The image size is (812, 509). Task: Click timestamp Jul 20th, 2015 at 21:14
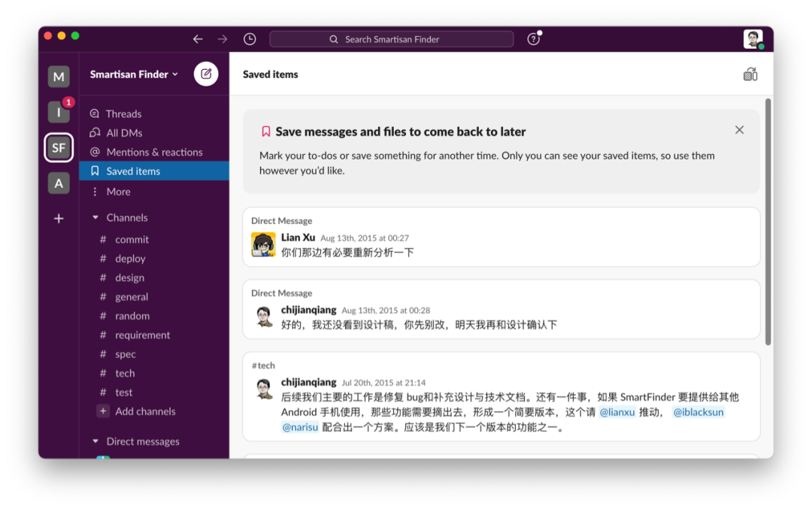coord(383,383)
